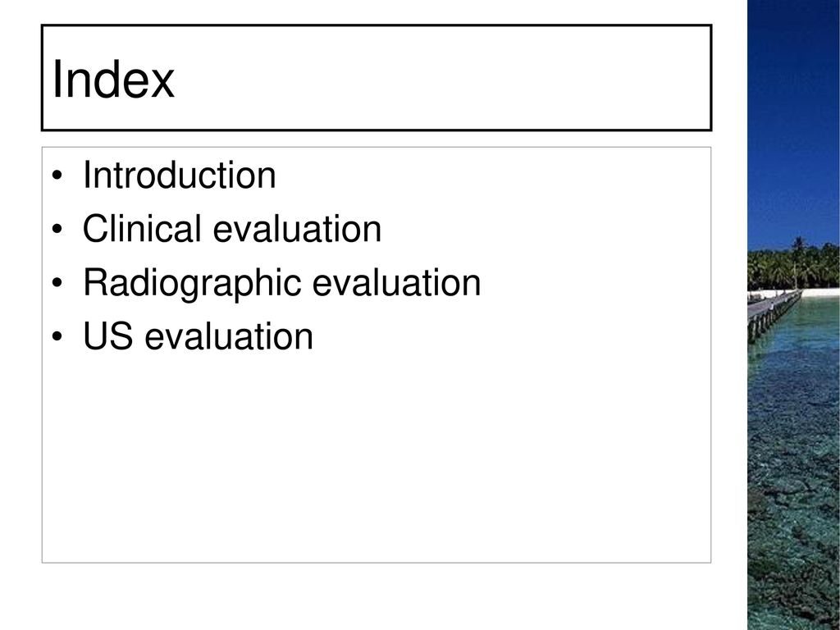Select the beach photo on the right
The image size is (840, 630).
point(793,315)
